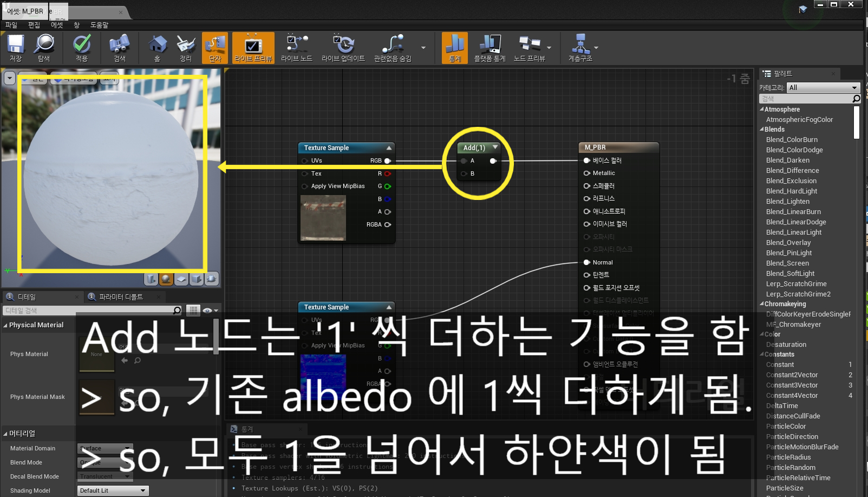Collapse the lower Texture Sample node
This screenshot has width=868, height=497.
tap(389, 307)
